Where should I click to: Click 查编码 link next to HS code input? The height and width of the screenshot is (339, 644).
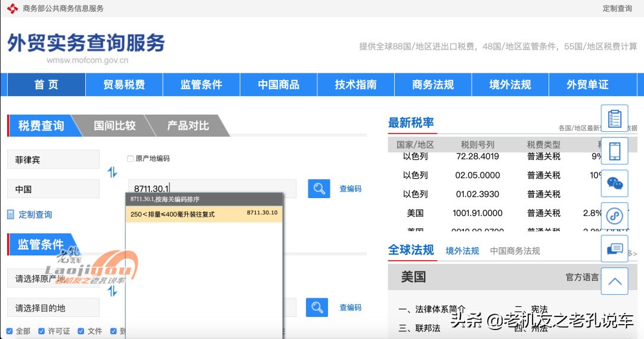point(351,189)
